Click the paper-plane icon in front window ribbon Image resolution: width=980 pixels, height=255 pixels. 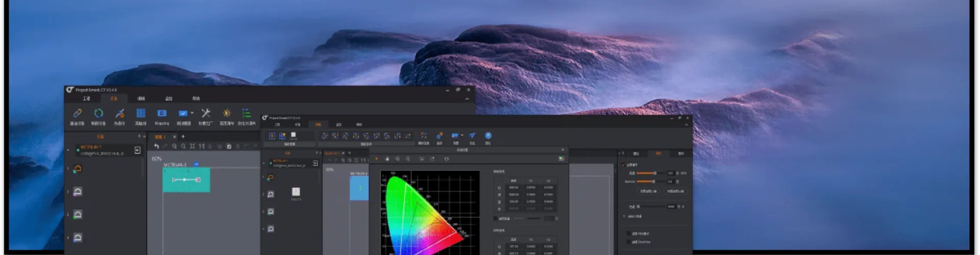[472, 135]
